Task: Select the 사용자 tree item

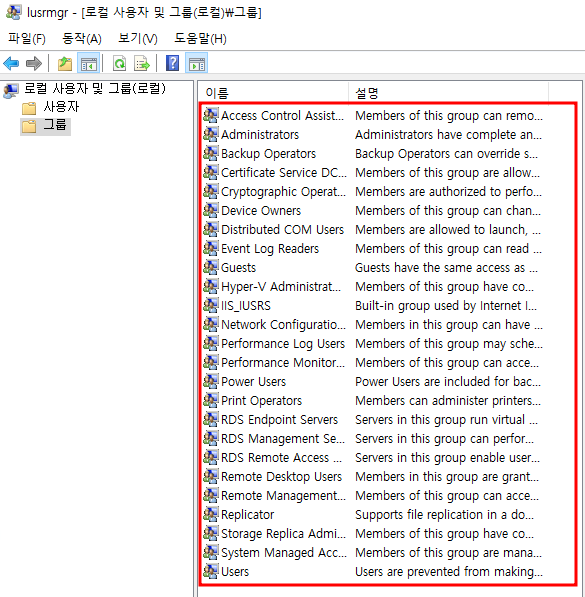Action: pos(61,107)
